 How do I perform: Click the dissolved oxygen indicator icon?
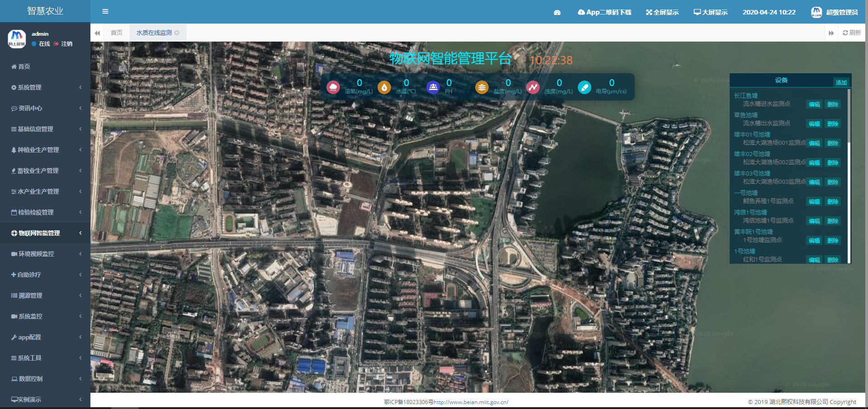point(333,87)
